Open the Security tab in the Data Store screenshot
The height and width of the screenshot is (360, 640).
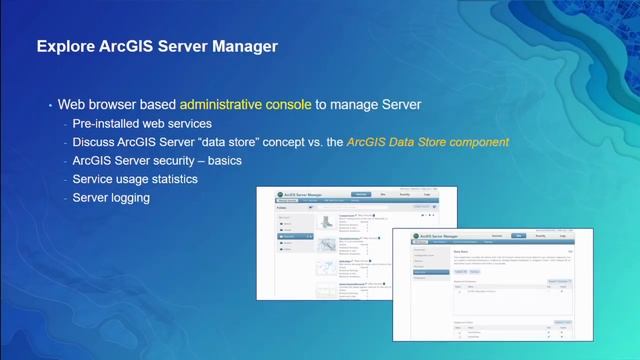pos(540,236)
